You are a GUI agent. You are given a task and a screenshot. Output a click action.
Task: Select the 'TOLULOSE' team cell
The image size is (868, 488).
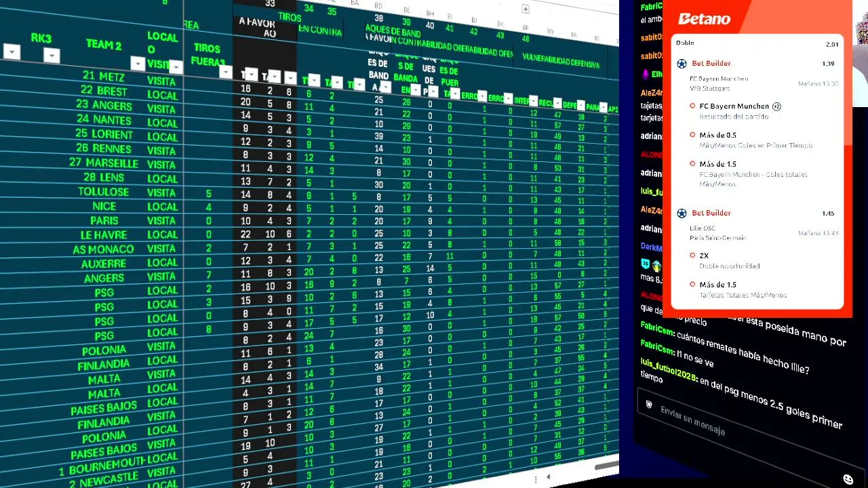(103, 192)
